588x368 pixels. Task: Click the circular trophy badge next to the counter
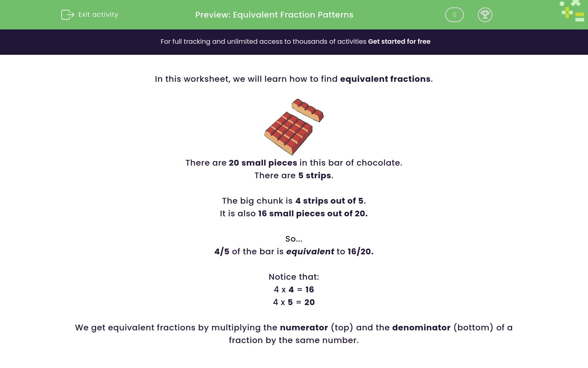485,15
